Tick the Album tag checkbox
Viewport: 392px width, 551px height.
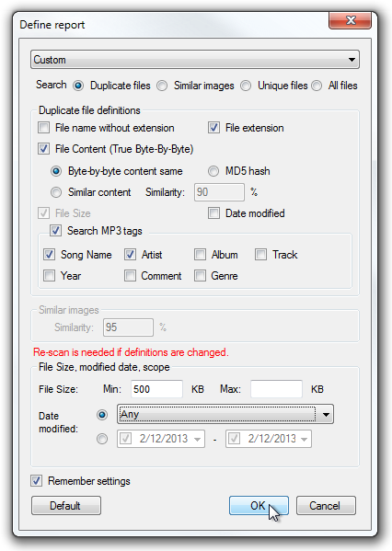200,255
